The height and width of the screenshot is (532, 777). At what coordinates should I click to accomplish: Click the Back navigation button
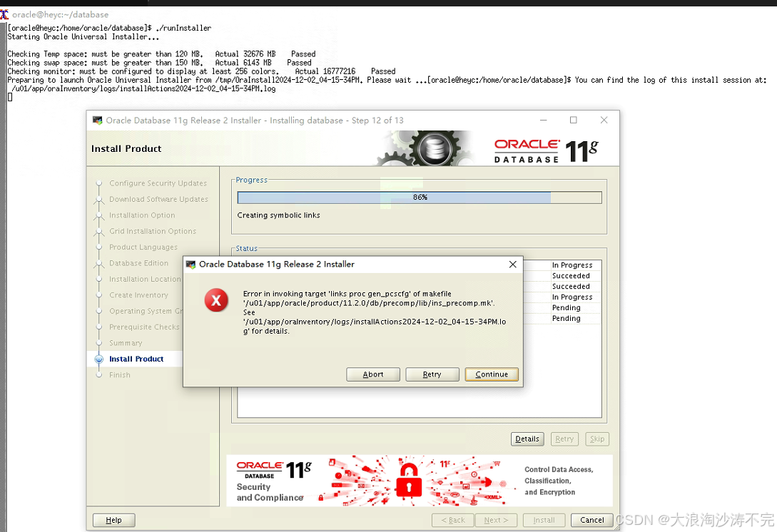click(x=453, y=520)
